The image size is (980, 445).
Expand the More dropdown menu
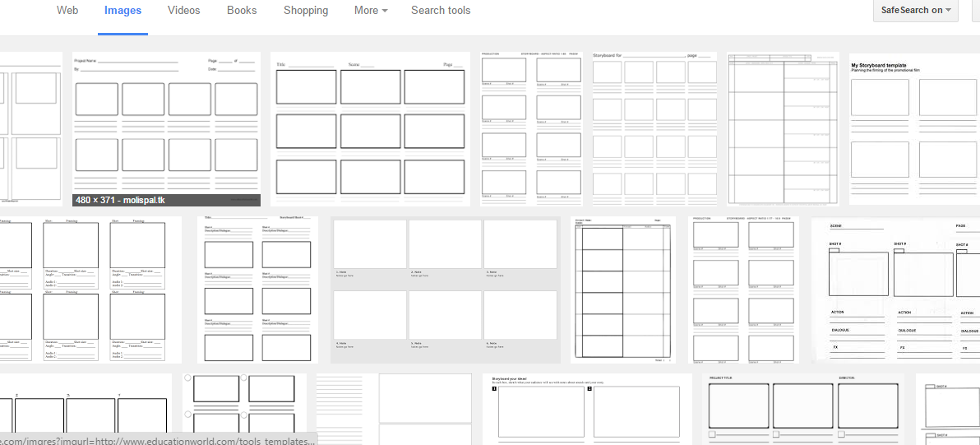point(371,11)
